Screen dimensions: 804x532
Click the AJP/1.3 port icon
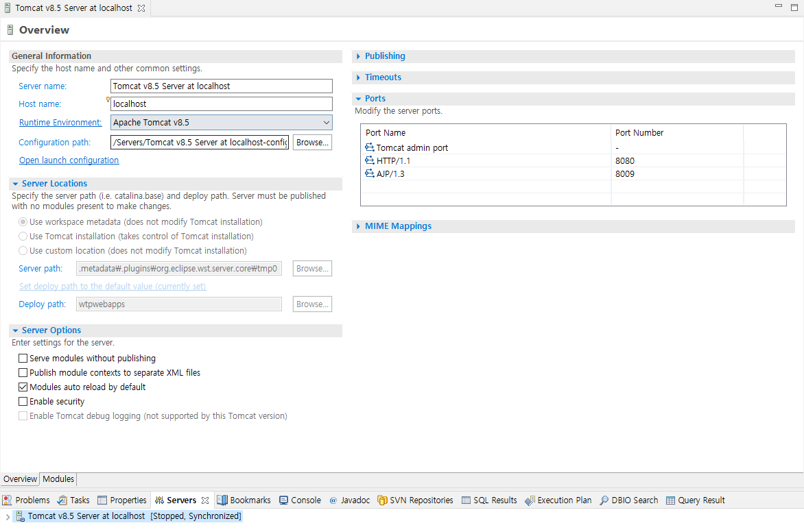click(369, 173)
